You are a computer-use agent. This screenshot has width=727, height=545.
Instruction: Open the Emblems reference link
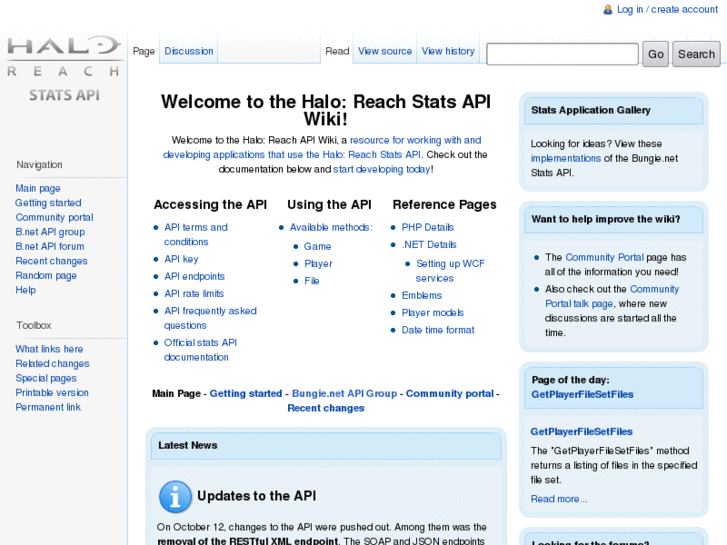(x=421, y=295)
